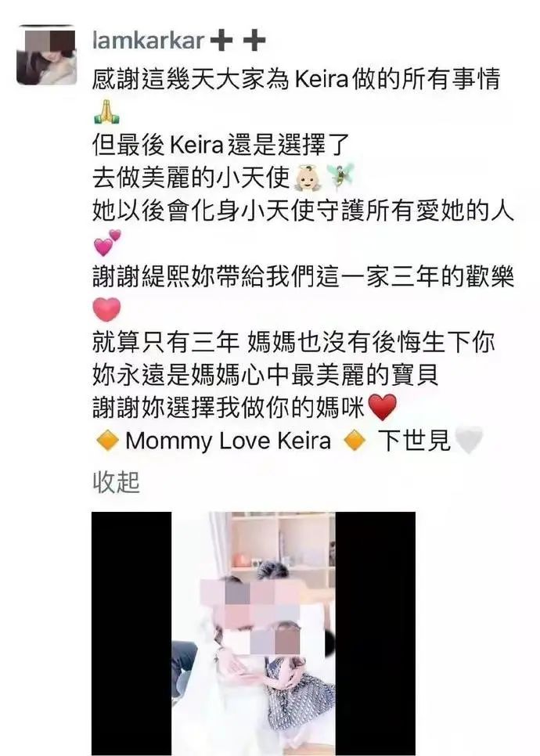Image resolution: width=540 pixels, height=756 pixels.
Task: Click the line 妳永遠是媽媽心中最美麗的寶貝
Action: click(265, 375)
